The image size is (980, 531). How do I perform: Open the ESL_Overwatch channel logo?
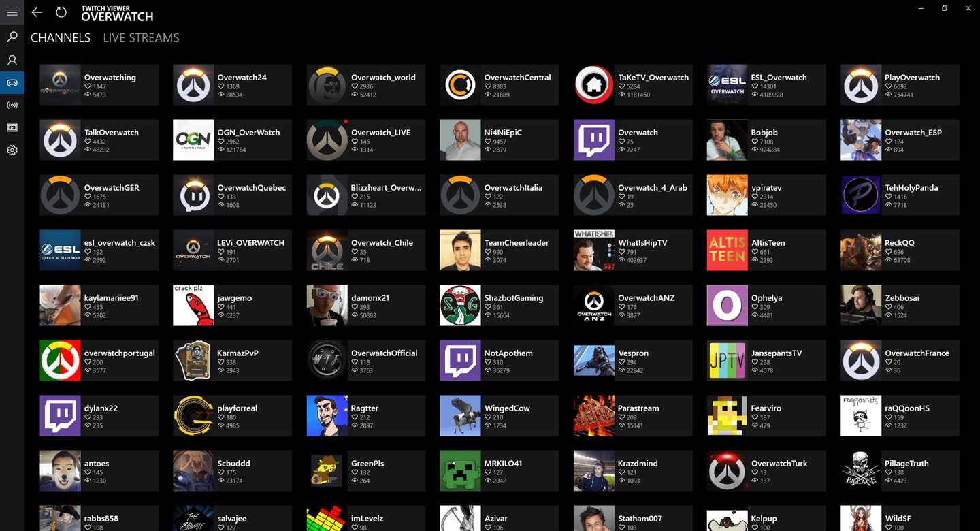(x=727, y=85)
